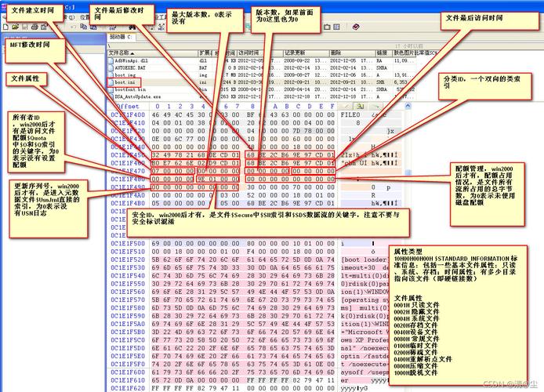544x392 pixels.
Task: Sort by 扩展名 column header
Action: [205, 53]
